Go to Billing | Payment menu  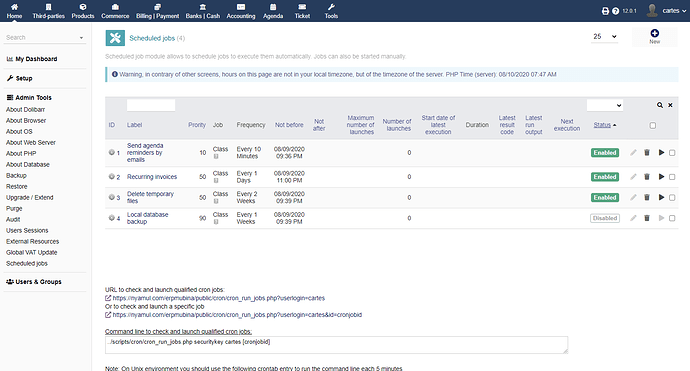click(x=158, y=11)
